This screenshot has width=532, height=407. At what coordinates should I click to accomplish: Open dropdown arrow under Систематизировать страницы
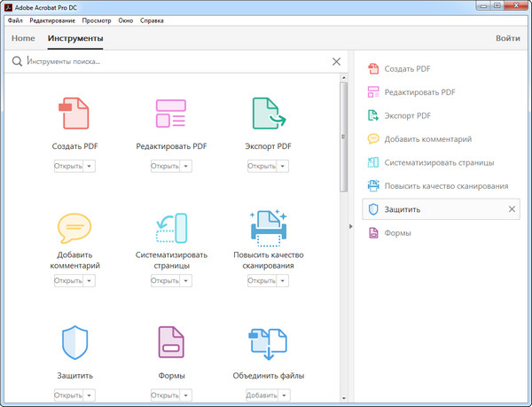point(186,281)
